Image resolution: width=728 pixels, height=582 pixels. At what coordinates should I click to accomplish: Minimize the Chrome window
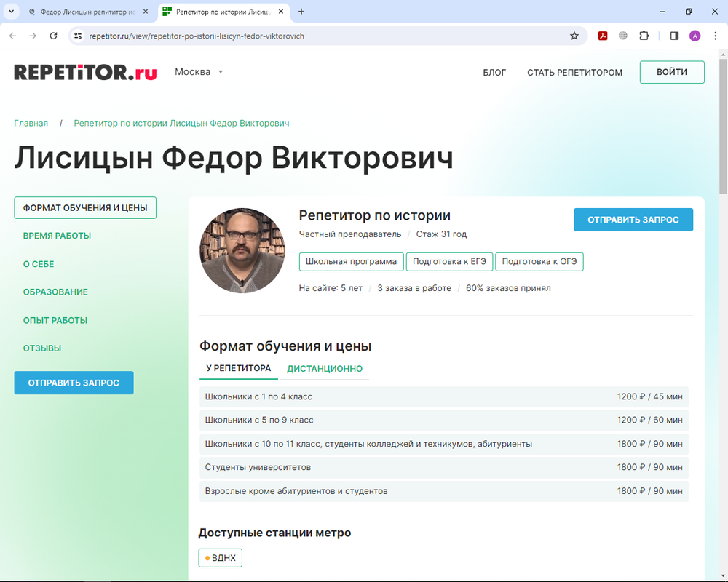pos(662,12)
